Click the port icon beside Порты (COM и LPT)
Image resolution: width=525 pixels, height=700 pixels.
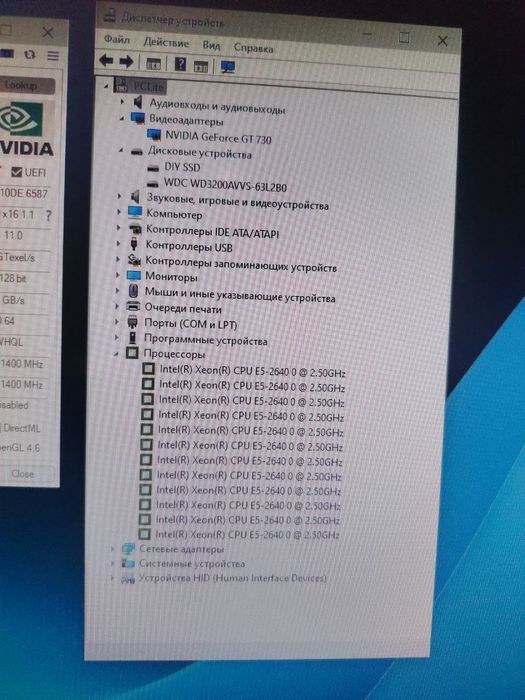tap(133, 321)
